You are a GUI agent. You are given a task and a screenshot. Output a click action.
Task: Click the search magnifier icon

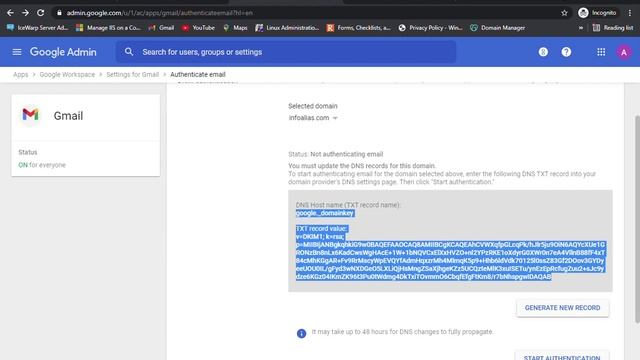pyautogui.click(x=129, y=52)
